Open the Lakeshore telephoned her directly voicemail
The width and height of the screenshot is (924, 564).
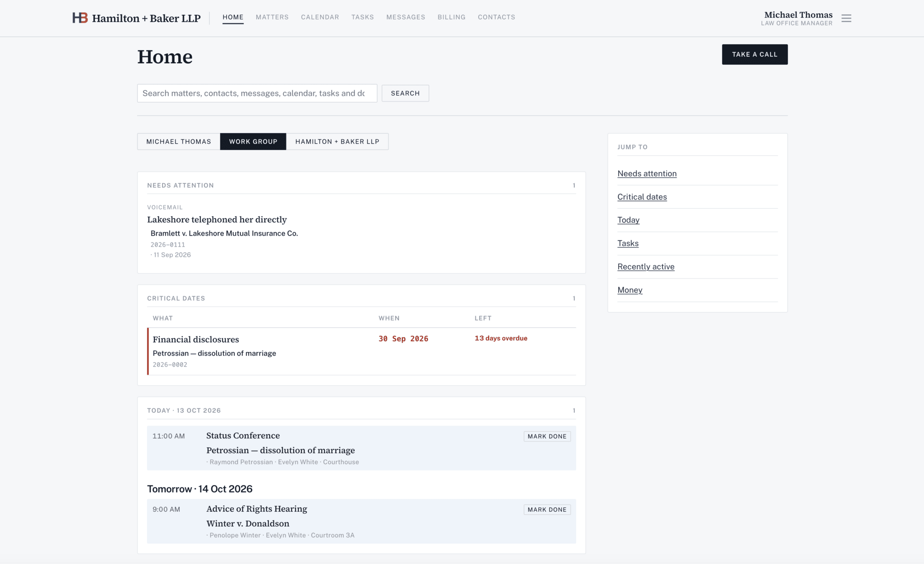click(217, 219)
